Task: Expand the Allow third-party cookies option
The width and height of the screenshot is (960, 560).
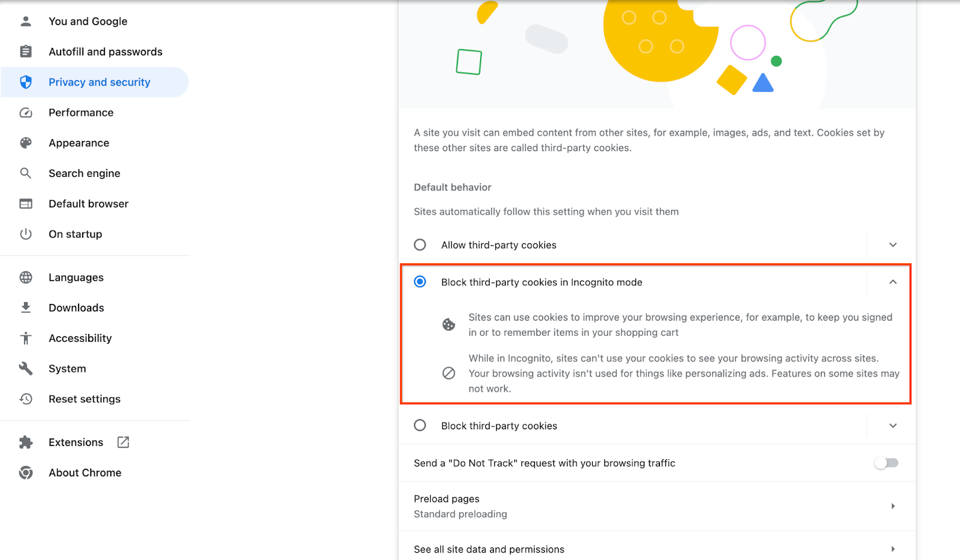Action: [x=892, y=245]
